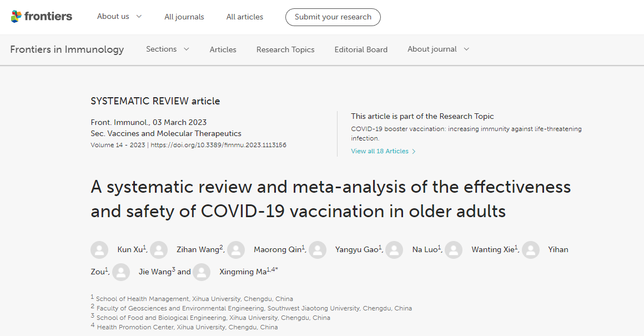Go to All articles page
644x336 pixels.
click(x=245, y=17)
